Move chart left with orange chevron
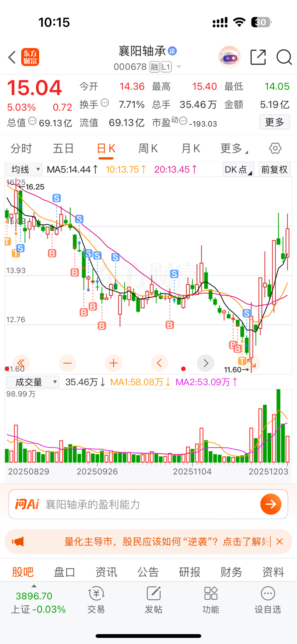The width and height of the screenshot is (297, 644). pyautogui.click(x=159, y=363)
